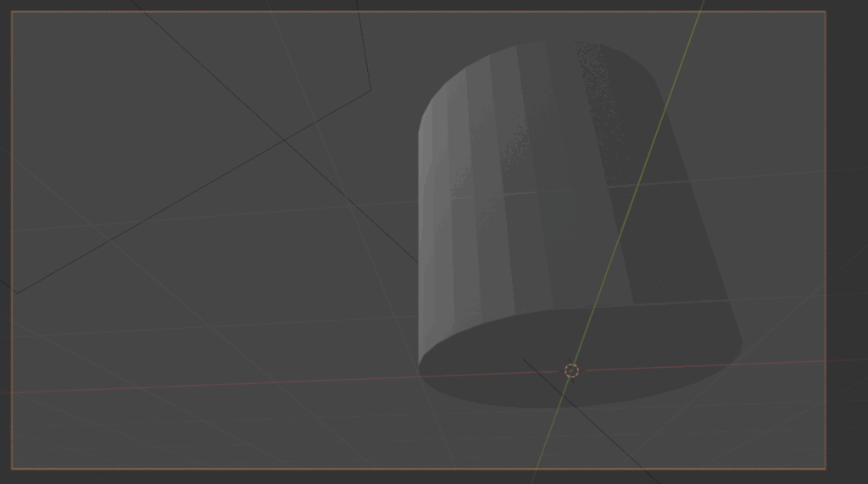Click the cylinder's leftmost vertical silhouette edge

(420, 254)
